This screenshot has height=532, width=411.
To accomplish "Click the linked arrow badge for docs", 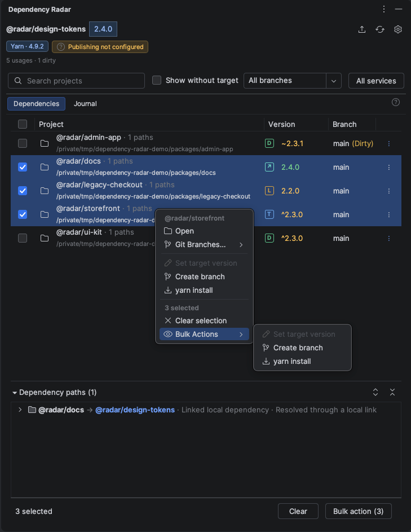I will pos(269,167).
